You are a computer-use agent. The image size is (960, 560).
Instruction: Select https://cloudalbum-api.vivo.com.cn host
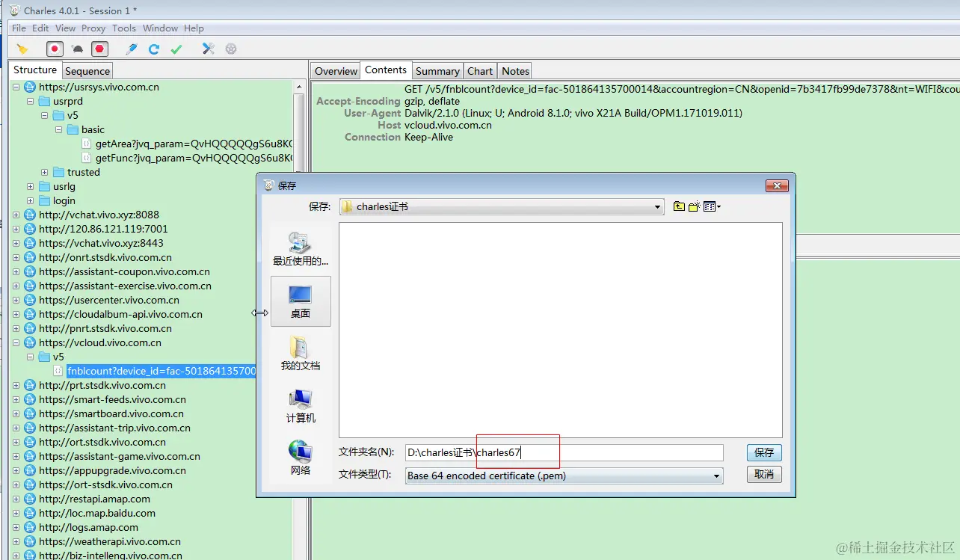coord(120,314)
